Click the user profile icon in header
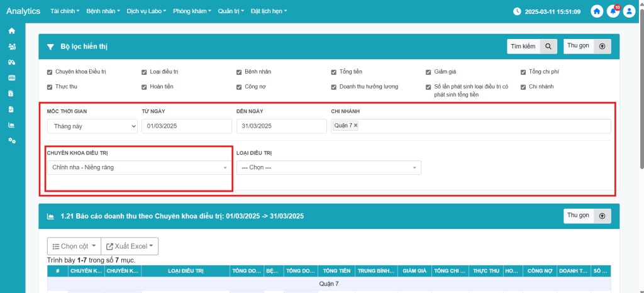Screen dimensions: 644x293 [630, 11]
